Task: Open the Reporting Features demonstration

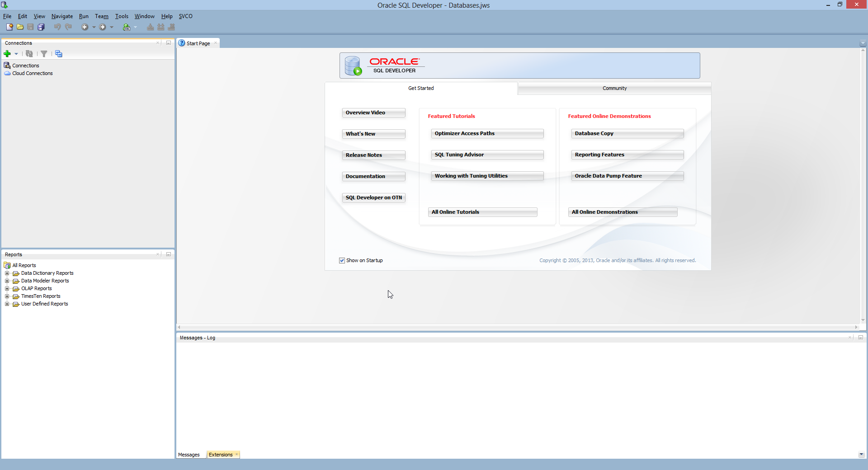Action: 627,155
